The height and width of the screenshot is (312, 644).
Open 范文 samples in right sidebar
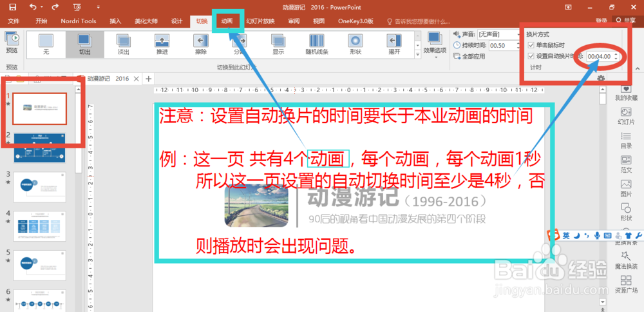point(626,164)
